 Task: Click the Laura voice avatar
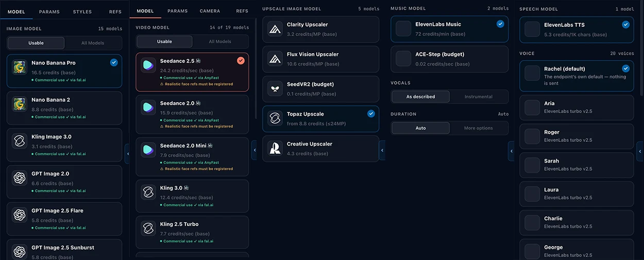tap(532, 194)
